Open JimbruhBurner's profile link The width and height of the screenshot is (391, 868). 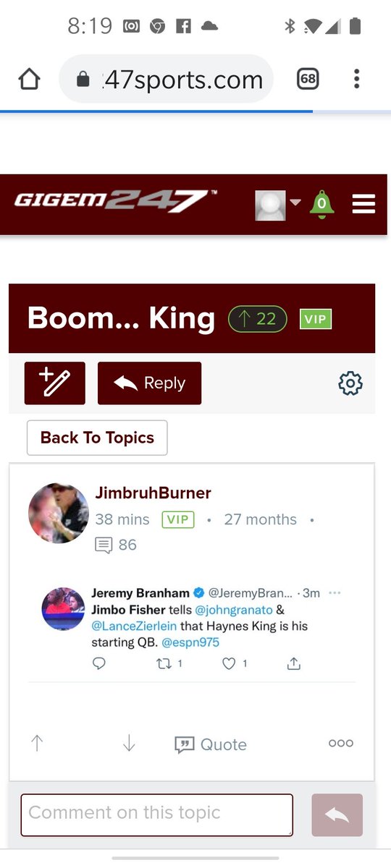(x=154, y=493)
